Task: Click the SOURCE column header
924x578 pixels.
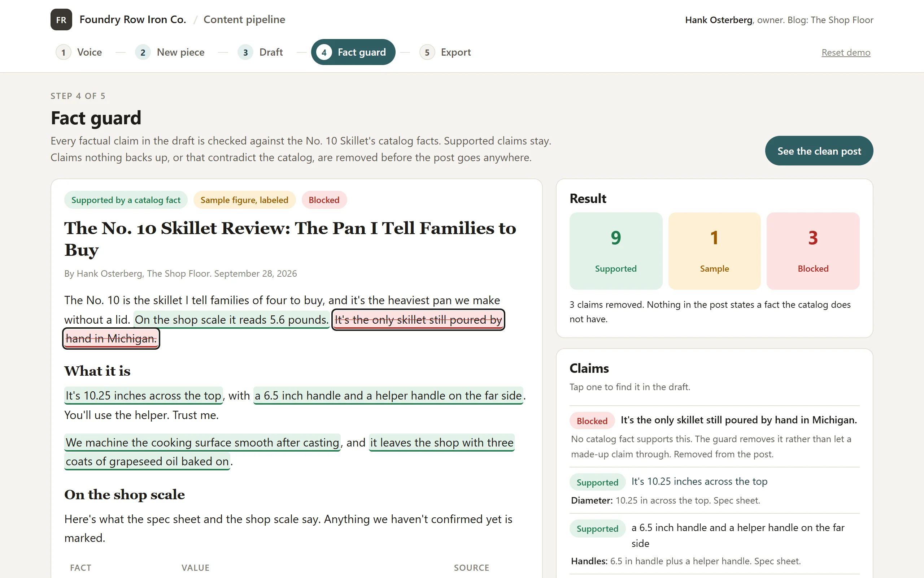Action: 471,568
